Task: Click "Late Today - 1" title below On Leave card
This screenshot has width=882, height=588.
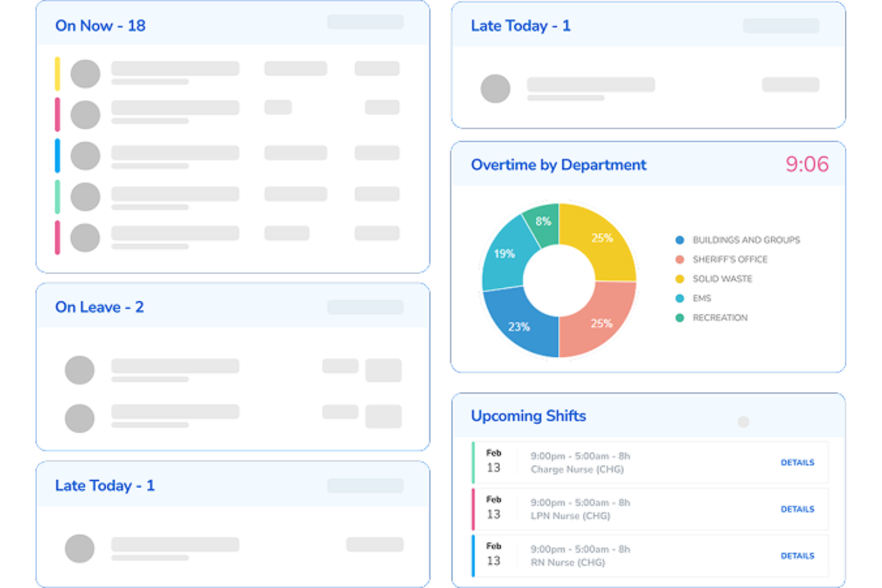Action: [105, 486]
